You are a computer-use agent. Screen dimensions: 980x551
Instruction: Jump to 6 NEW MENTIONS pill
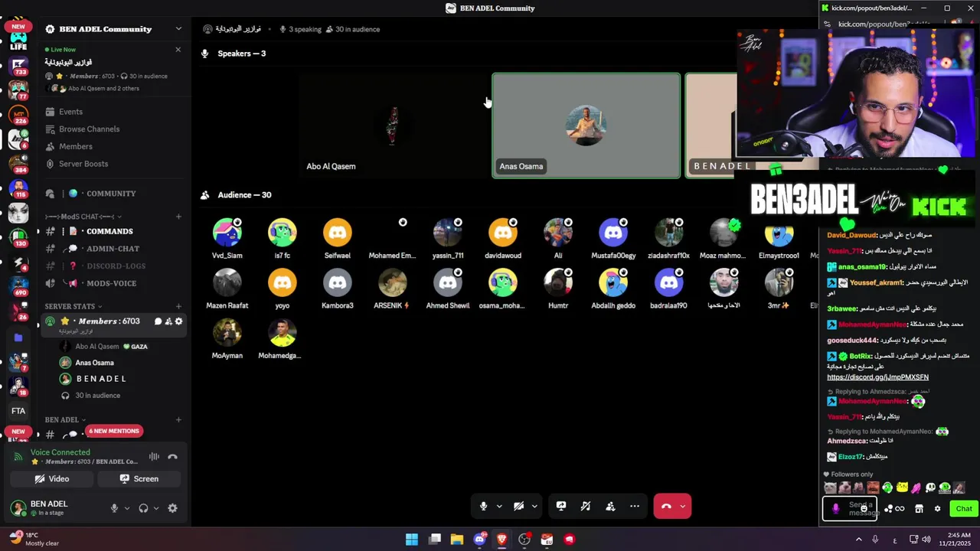114,431
